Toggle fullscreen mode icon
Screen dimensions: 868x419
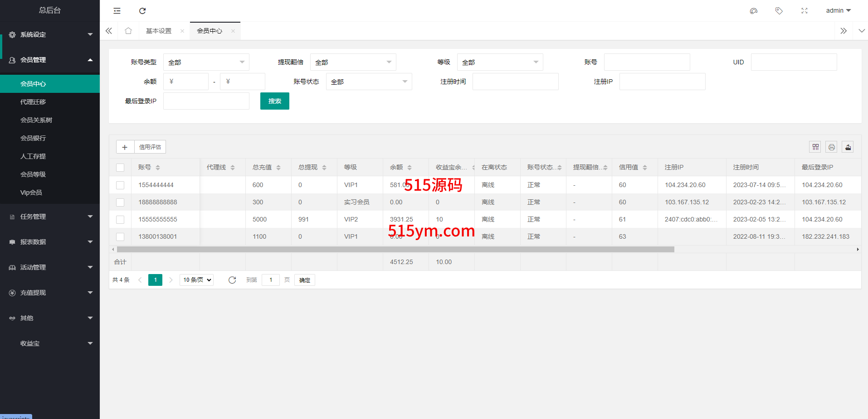805,11
